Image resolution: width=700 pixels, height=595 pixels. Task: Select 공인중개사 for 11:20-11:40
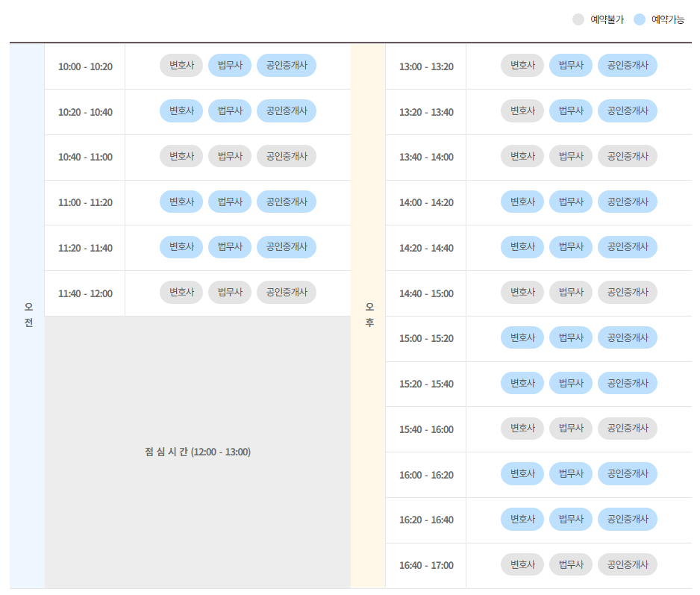coord(287,246)
